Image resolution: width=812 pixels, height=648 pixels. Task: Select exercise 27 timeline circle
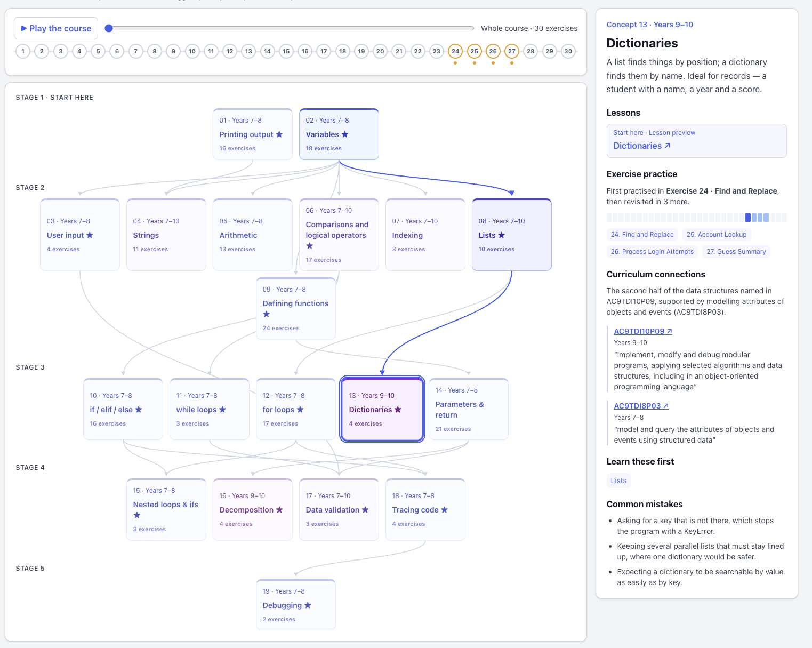coord(512,51)
